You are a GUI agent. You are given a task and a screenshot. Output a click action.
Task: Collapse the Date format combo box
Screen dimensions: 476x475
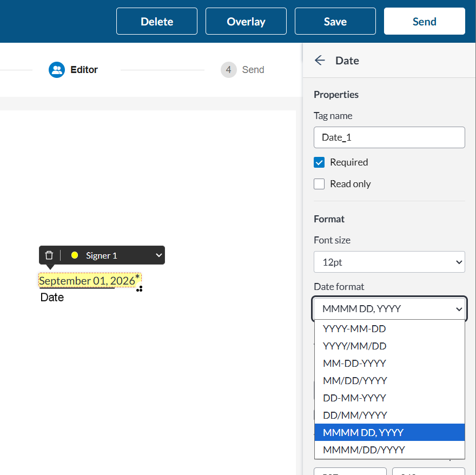click(389, 308)
